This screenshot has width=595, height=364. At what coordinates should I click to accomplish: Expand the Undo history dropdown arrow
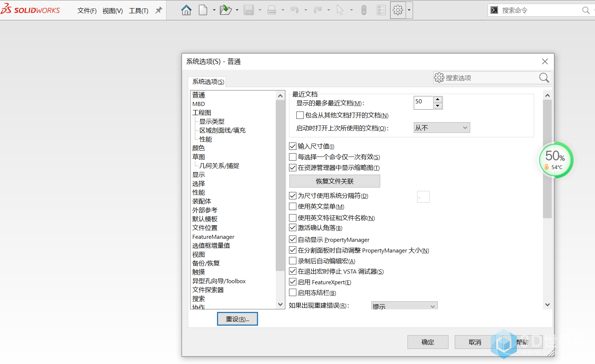pyautogui.click(x=306, y=10)
